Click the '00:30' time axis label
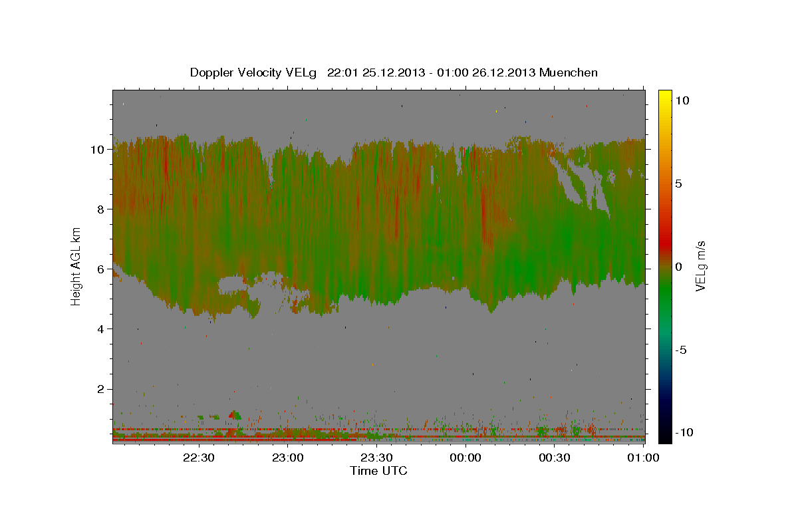The width and height of the screenshot is (798, 532). coord(554,458)
